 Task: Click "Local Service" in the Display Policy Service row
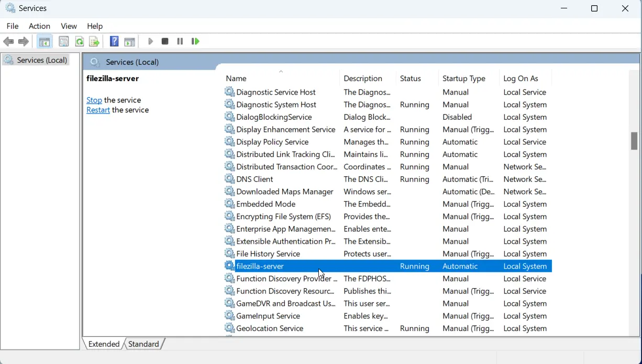pos(525,142)
